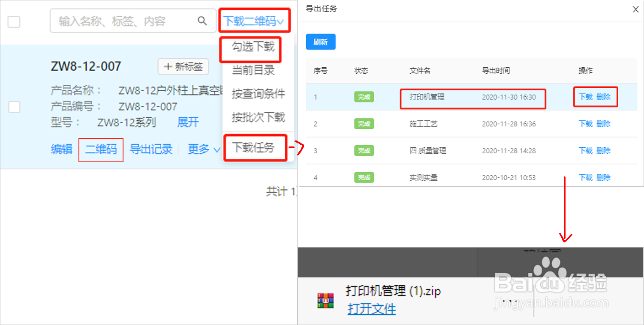The image size is (644, 325).
Task: Click 展开 to expand product details
Action: 188,122
